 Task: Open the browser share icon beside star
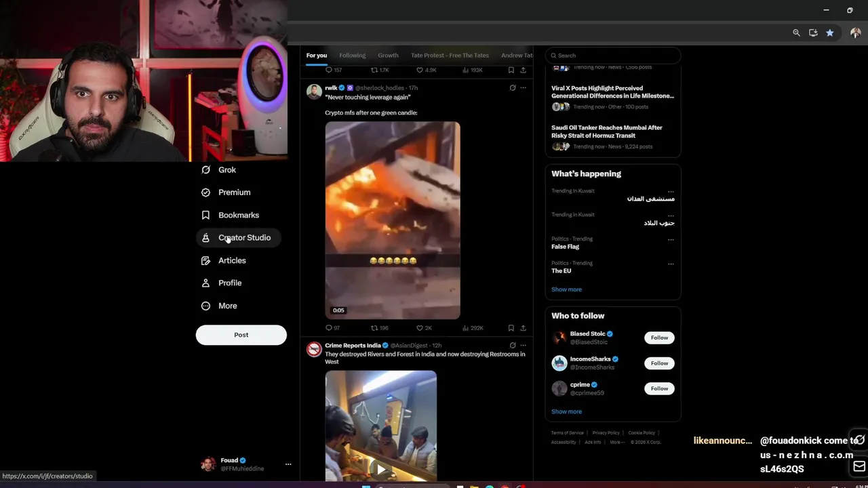(813, 33)
